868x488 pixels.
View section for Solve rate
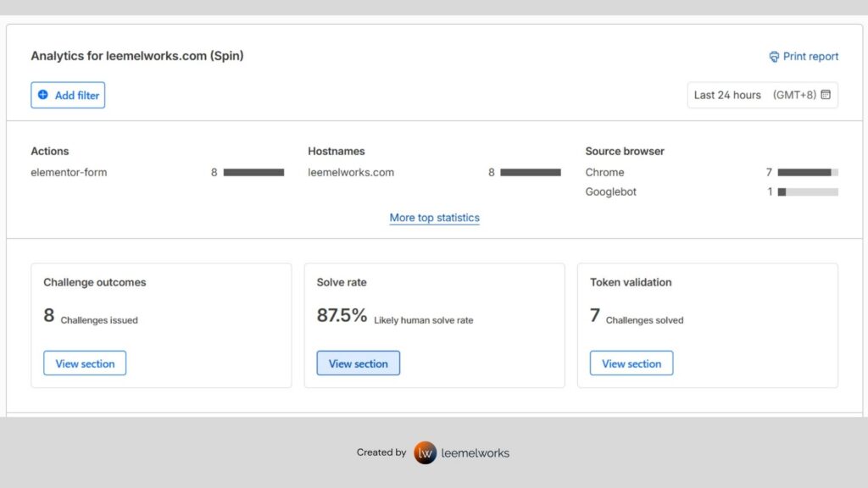tap(359, 363)
